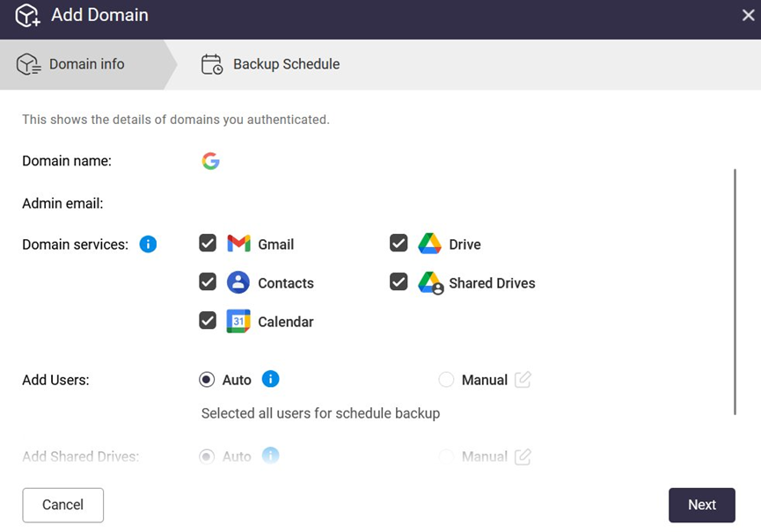
Task: Uncheck the Drive checkbox
Action: click(x=399, y=244)
